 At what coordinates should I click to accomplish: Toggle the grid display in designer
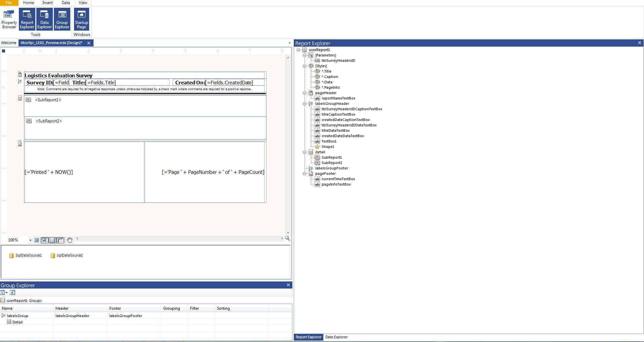pos(37,240)
